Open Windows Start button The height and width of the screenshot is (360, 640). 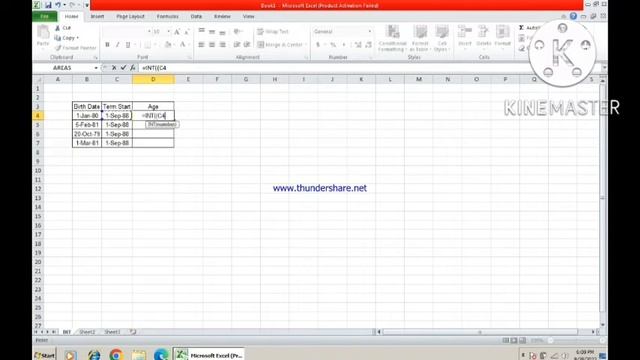[44, 355]
